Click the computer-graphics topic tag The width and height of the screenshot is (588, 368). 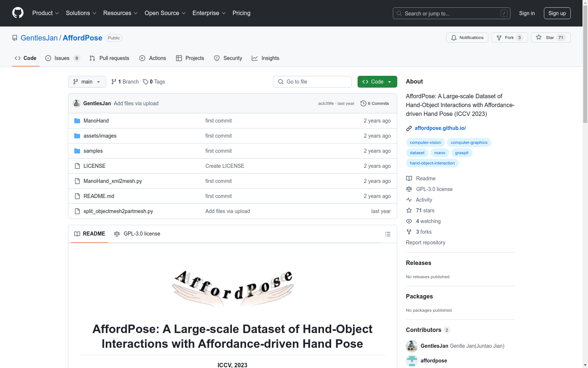coord(469,142)
